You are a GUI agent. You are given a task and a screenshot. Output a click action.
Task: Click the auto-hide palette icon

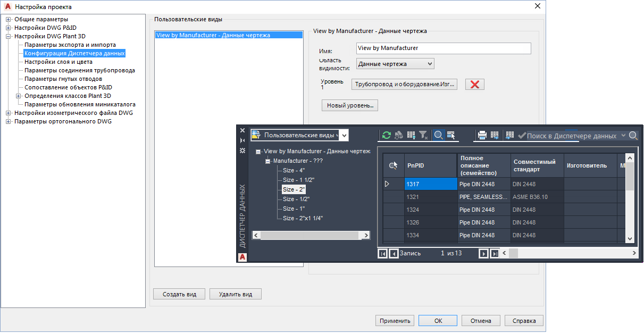[242, 140]
